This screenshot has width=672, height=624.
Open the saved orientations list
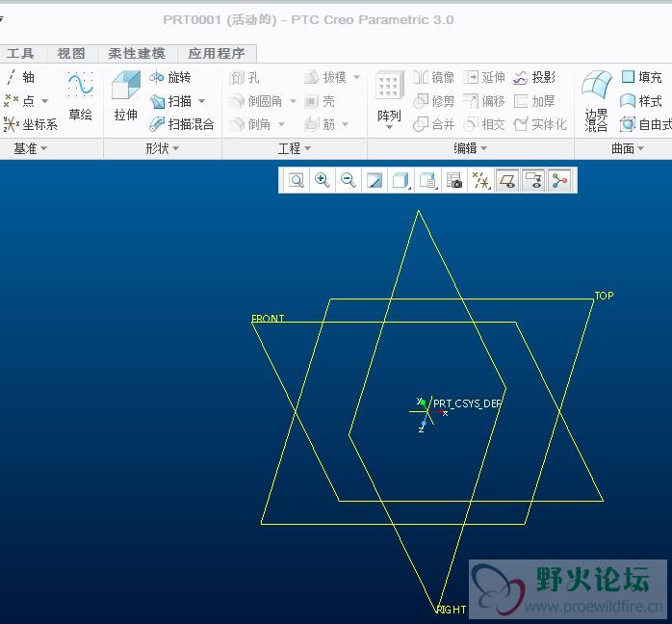(427, 180)
